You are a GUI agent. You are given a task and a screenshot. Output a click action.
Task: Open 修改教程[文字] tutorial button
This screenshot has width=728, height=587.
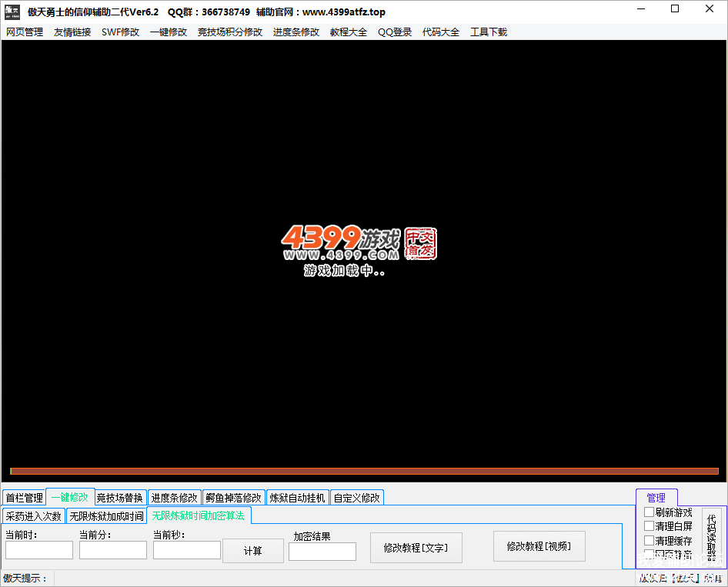click(416, 548)
